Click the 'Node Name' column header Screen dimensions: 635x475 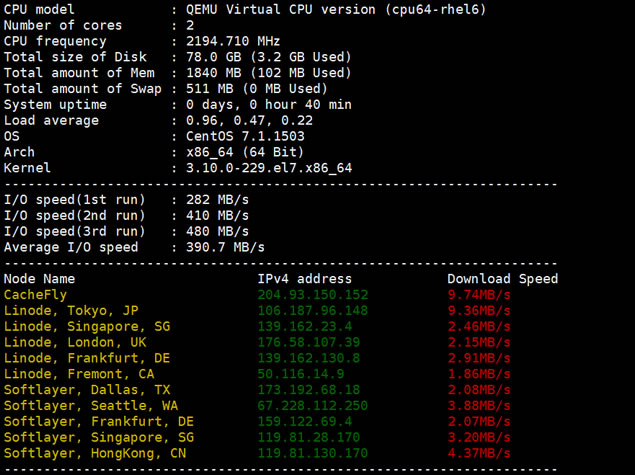[x=39, y=279]
